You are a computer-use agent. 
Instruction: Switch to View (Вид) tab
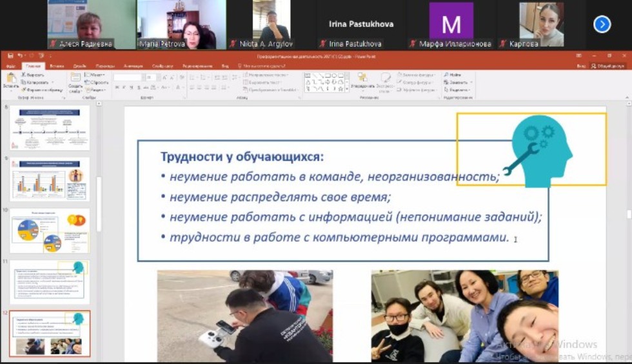tap(225, 66)
